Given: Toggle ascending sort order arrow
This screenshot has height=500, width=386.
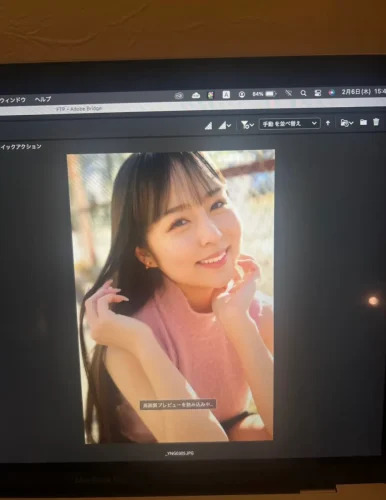Looking at the screenshot, I should tap(328, 123).
